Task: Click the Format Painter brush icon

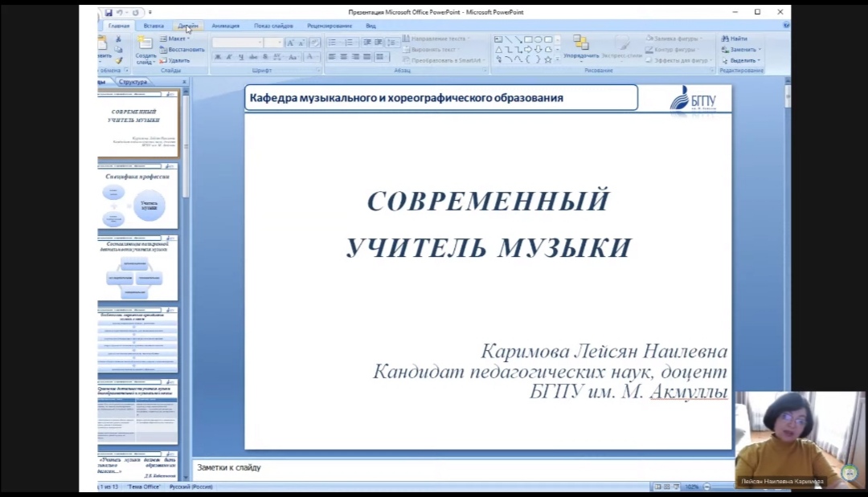Action: (x=118, y=60)
